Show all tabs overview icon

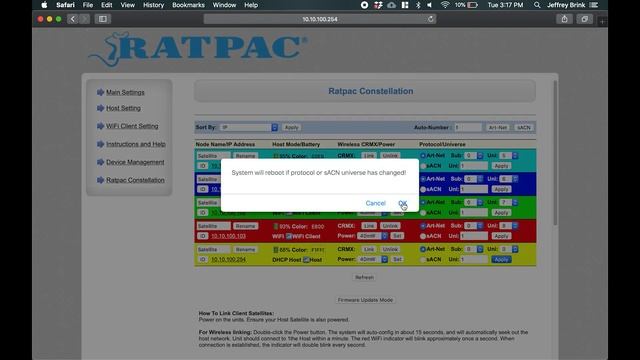click(584, 19)
